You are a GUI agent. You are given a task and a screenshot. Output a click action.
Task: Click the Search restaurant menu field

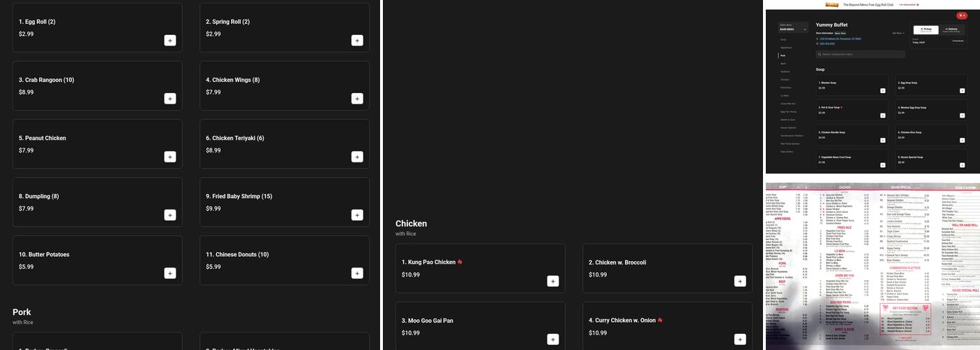[x=861, y=54]
